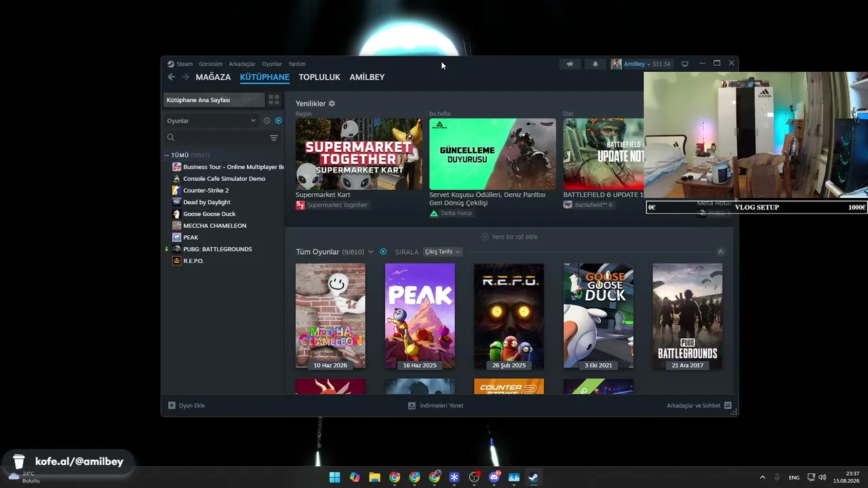868x488 pixels.
Task: Click the Oyun Ekle label
Action: pyautogui.click(x=192, y=405)
